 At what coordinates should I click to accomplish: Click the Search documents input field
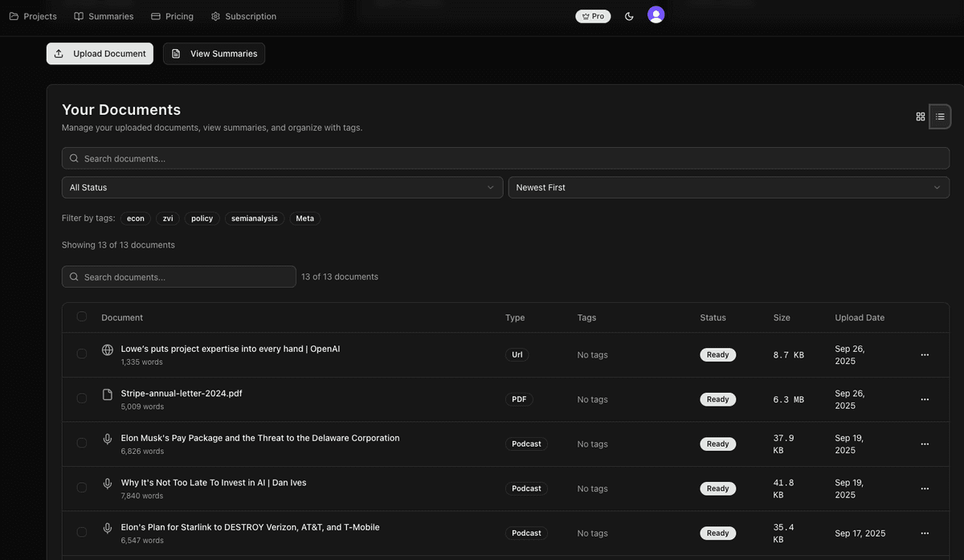pyautogui.click(x=321, y=157)
